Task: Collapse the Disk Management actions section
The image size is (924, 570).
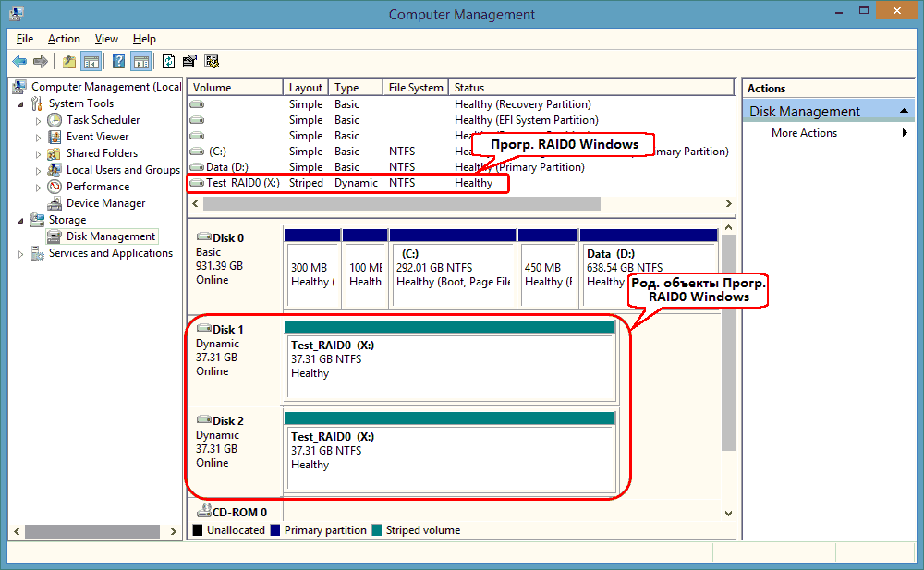Action: tap(904, 112)
